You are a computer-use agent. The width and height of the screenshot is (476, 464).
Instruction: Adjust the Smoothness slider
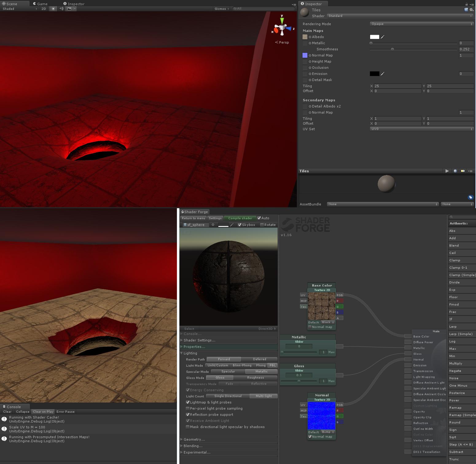tap(414, 49)
